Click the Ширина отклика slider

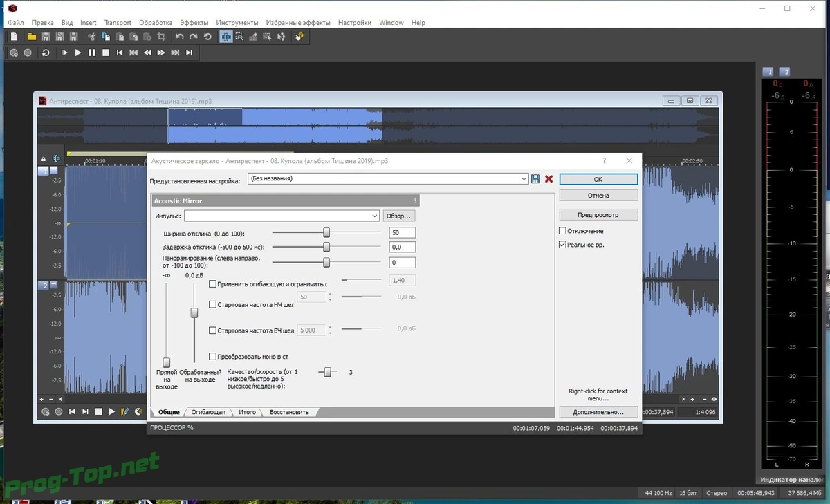coord(326,232)
